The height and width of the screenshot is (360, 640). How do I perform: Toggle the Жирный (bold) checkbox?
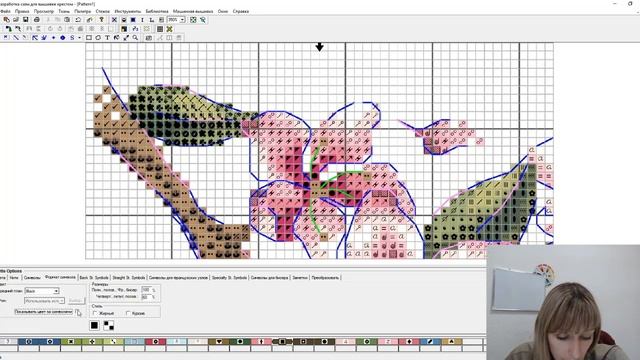click(95, 313)
